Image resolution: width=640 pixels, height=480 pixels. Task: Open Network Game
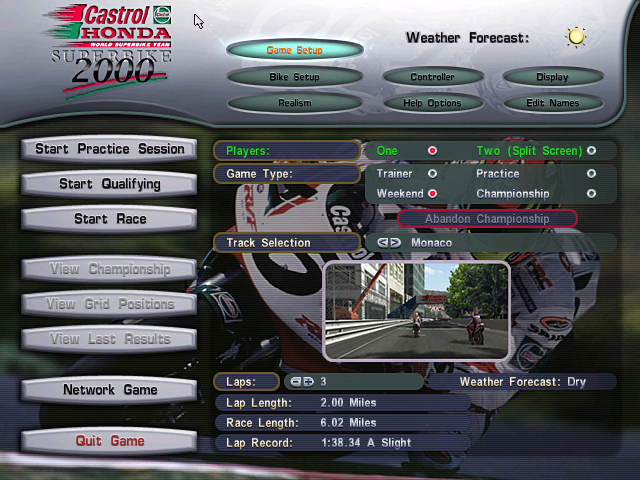click(109, 390)
